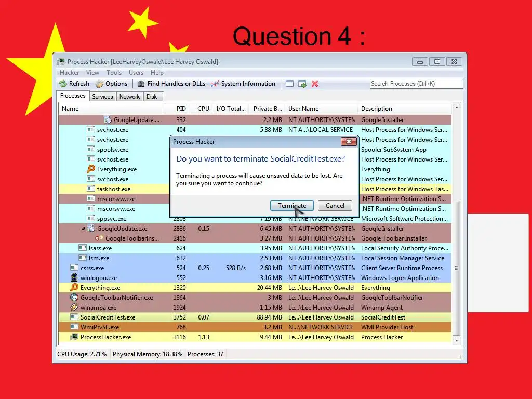Screen dimensions: 532x399
Task: Click the find window and thread icon
Action: pyautogui.click(x=302, y=84)
